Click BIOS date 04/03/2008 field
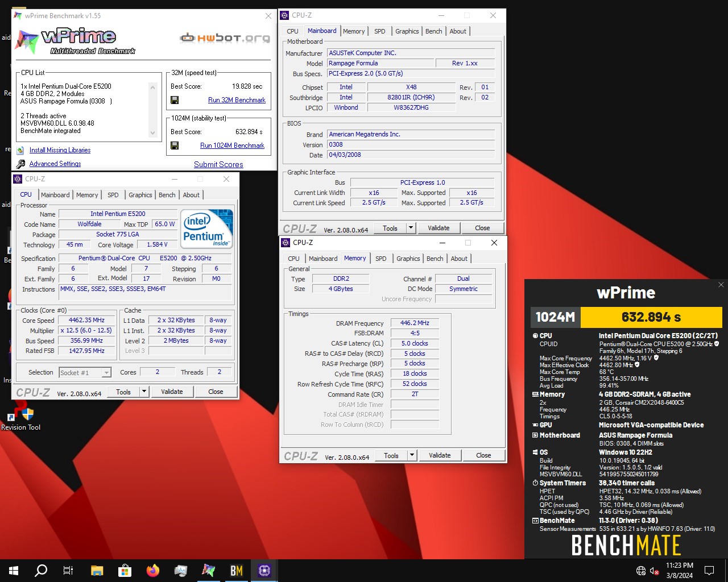The width and height of the screenshot is (728, 582). point(411,155)
